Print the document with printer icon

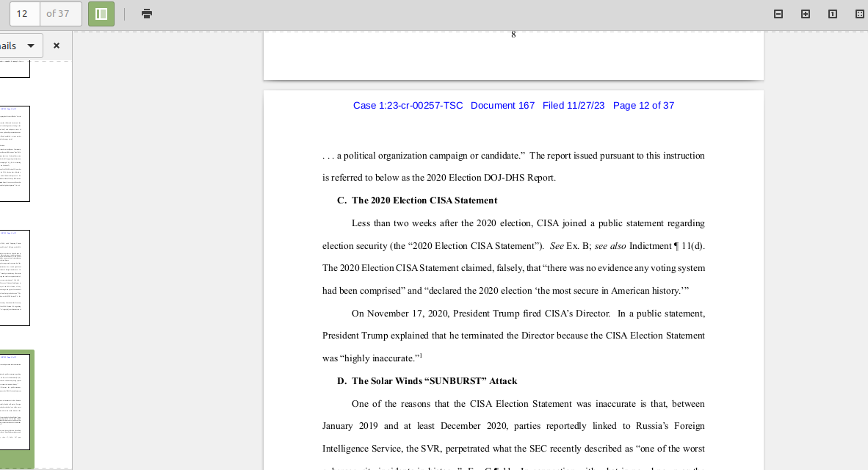(x=147, y=14)
